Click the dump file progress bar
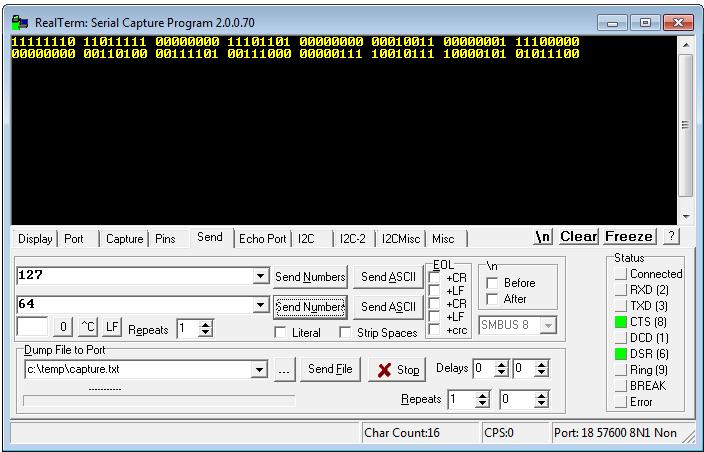Screen dimensions: 704x452 159,400
